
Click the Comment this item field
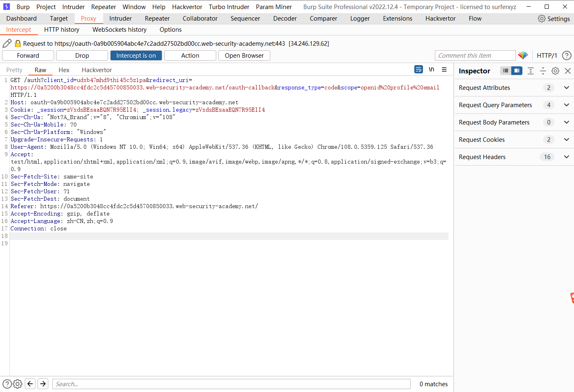tap(475, 55)
